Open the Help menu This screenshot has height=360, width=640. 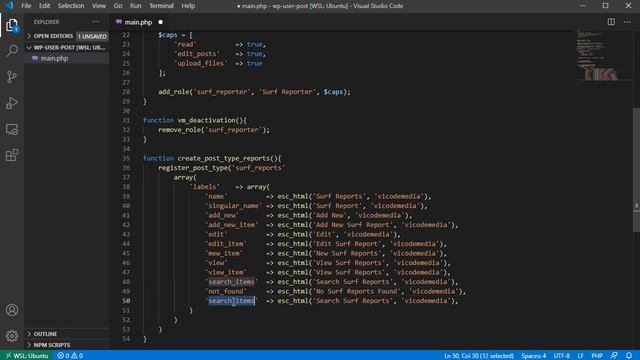tap(188, 6)
